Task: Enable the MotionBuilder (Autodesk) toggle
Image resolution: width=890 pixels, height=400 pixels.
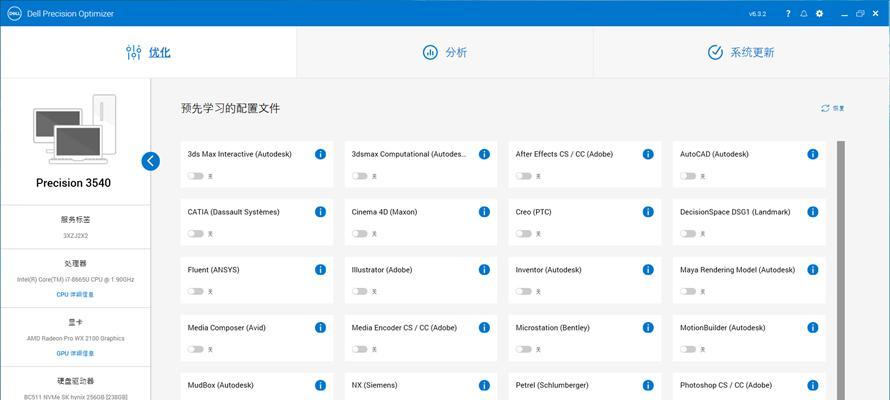Action: (688, 349)
